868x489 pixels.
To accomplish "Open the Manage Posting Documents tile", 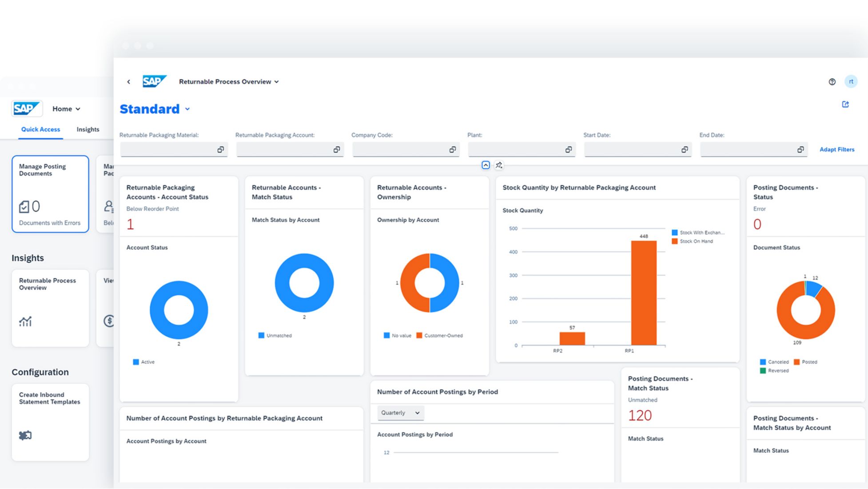I will pyautogui.click(x=50, y=194).
